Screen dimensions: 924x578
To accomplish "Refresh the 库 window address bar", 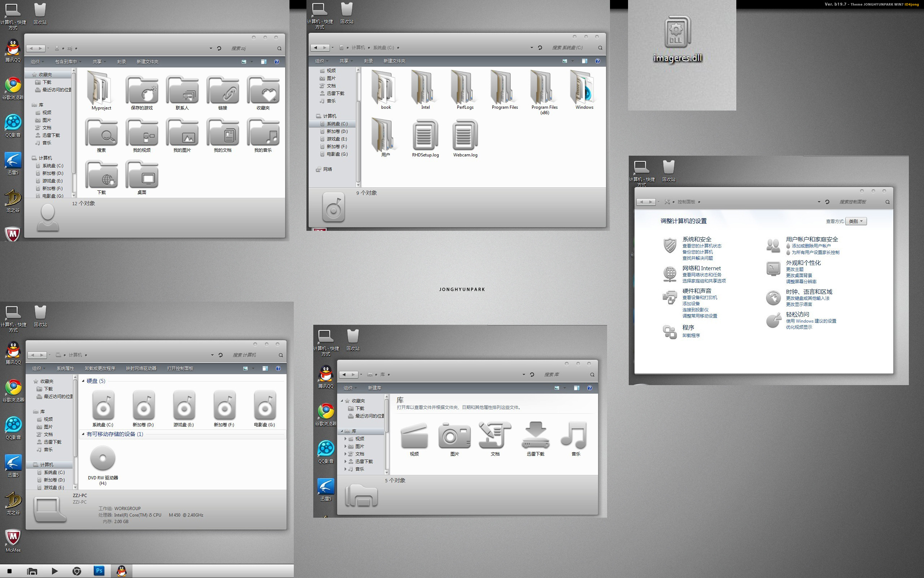I will (x=532, y=375).
